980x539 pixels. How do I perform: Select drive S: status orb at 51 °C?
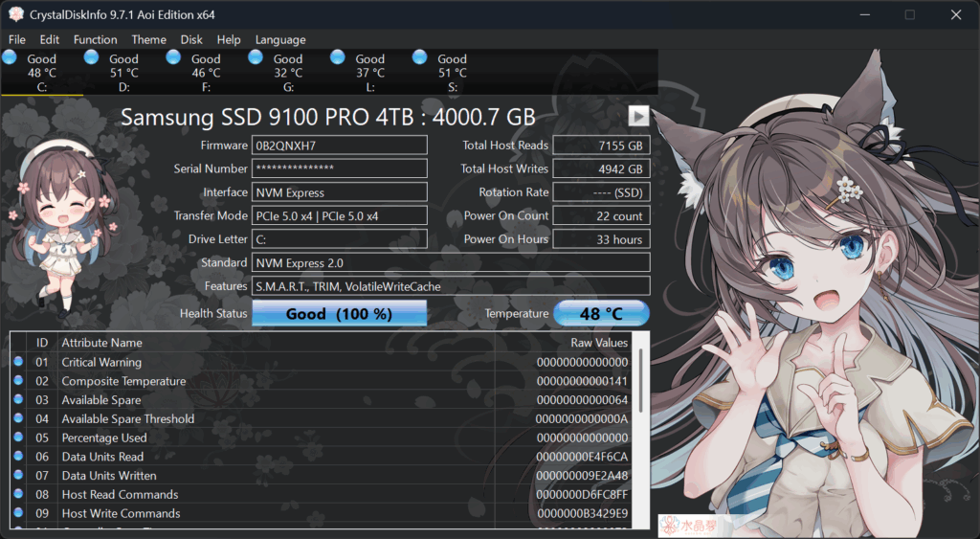420,57
